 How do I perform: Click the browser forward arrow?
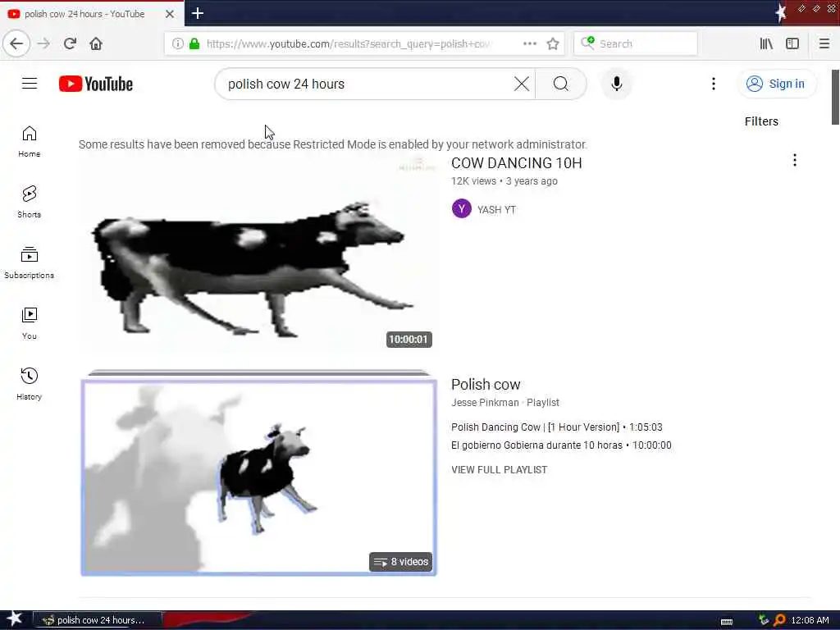(43, 43)
